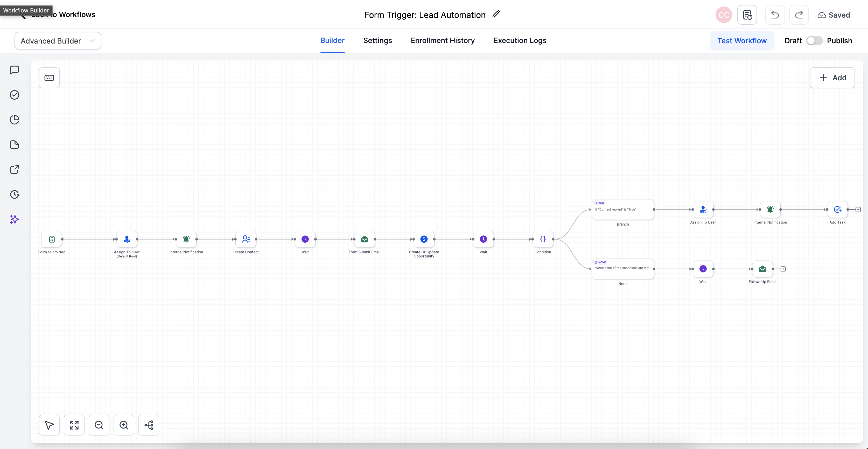Select the Form Submitted trigger node

(x=52, y=239)
